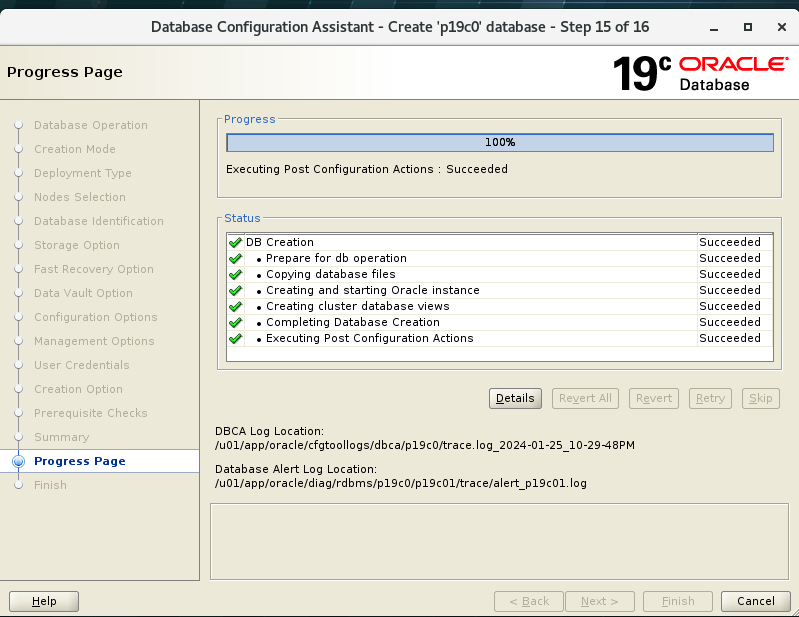
Task: Select Fast Recovery Option step
Action: pyautogui.click(x=94, y=269)
